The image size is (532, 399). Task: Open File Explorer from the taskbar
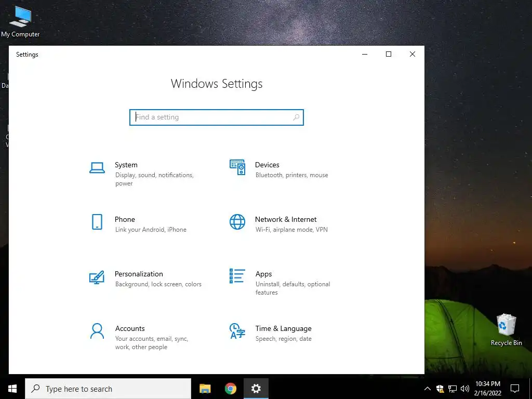tap(205, 389)
